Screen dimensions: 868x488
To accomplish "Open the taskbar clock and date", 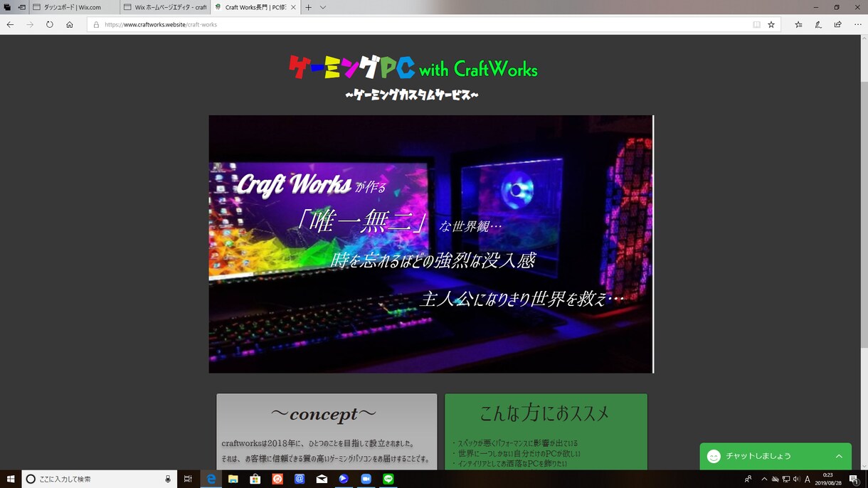I will (828, 479).
